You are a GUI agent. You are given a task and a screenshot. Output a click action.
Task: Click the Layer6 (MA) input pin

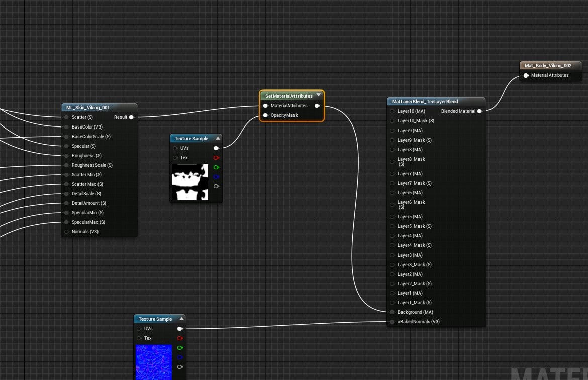point(392,193)
